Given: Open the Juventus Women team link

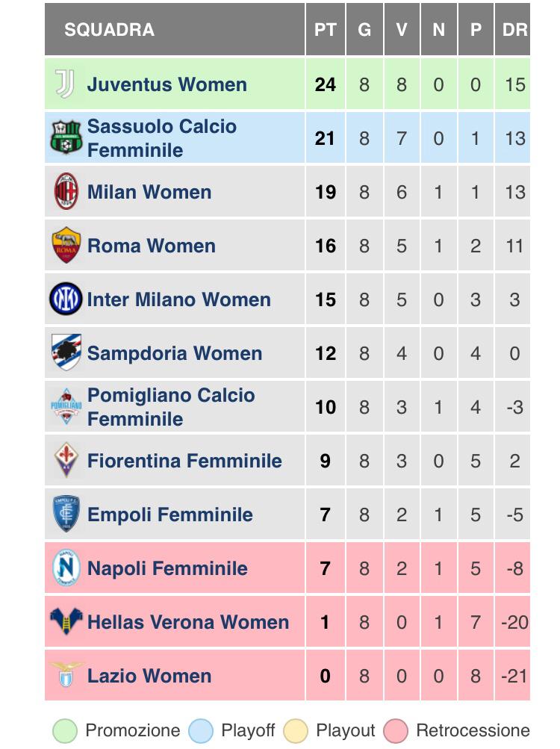Looking at the screenshot, I should coord(167,84).
